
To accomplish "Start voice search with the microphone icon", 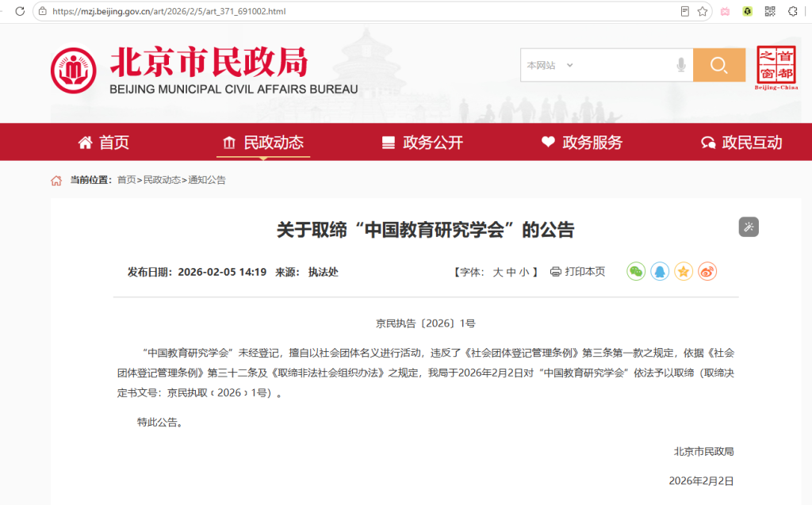I will pos(681,65).
